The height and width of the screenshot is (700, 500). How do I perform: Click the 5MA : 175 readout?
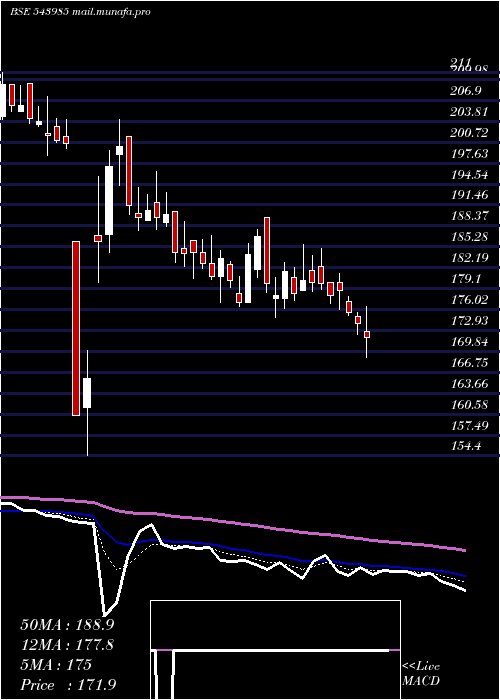pyautogui.click(x=56, y=665)
